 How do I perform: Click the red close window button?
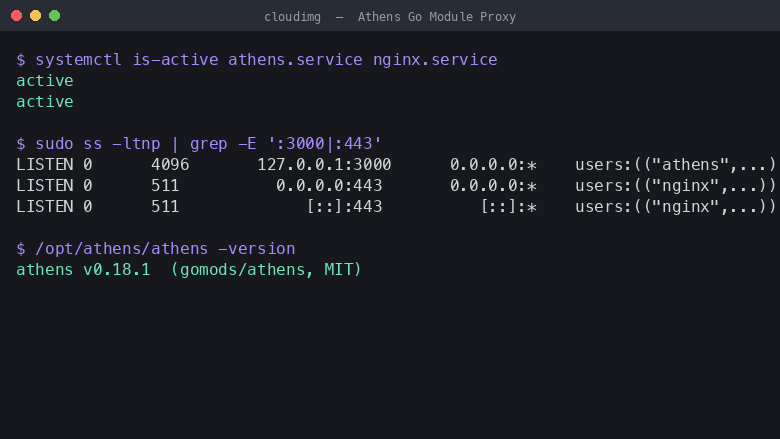pyautogui.click(x=16, y=16)
